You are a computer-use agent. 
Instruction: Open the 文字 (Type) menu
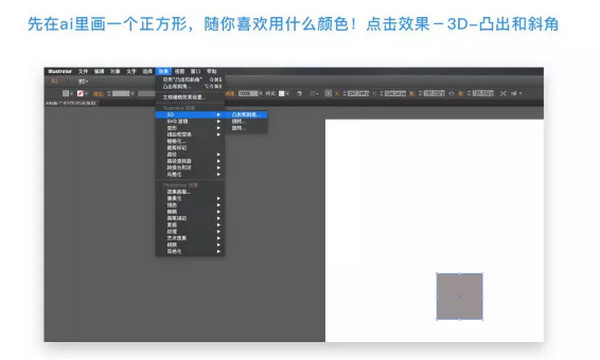[131, 71]
